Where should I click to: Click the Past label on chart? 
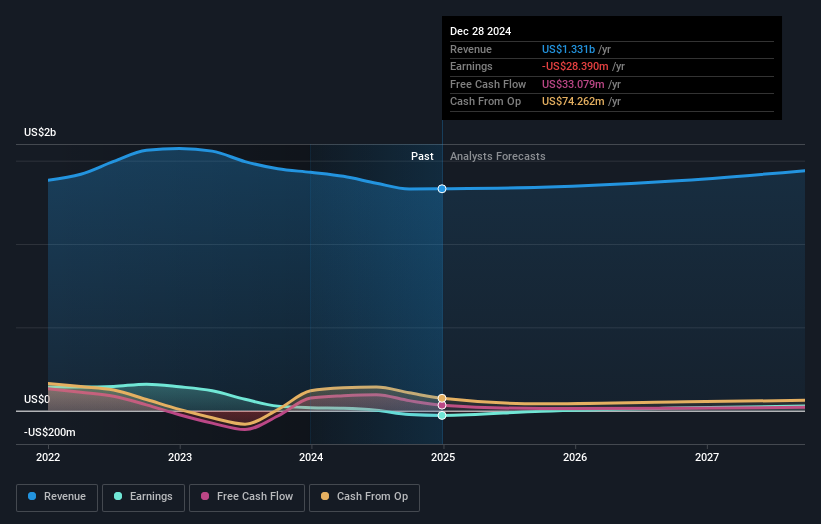(x=422, y=156)
